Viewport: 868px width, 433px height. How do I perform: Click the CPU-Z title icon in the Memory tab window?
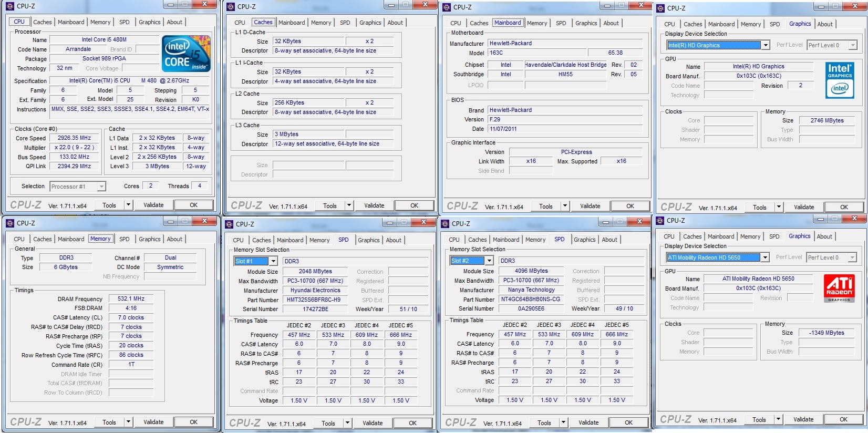(10, 223)
